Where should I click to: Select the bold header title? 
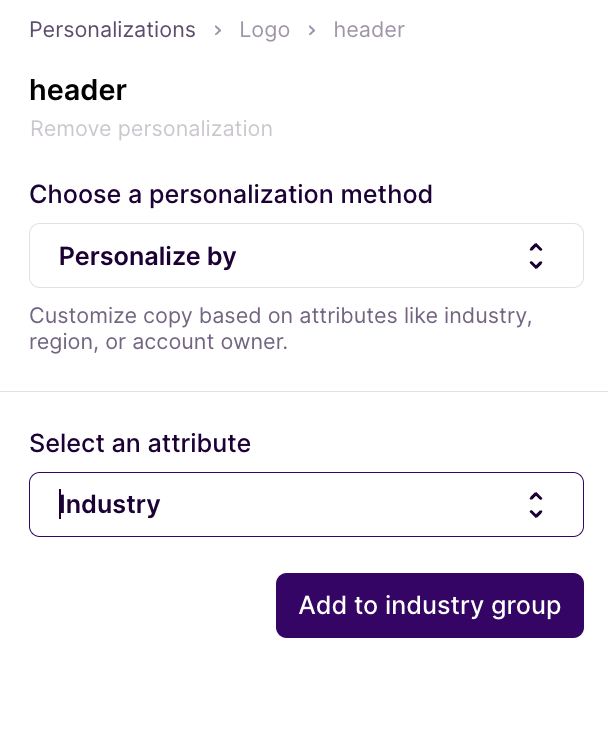coord(78,90)
